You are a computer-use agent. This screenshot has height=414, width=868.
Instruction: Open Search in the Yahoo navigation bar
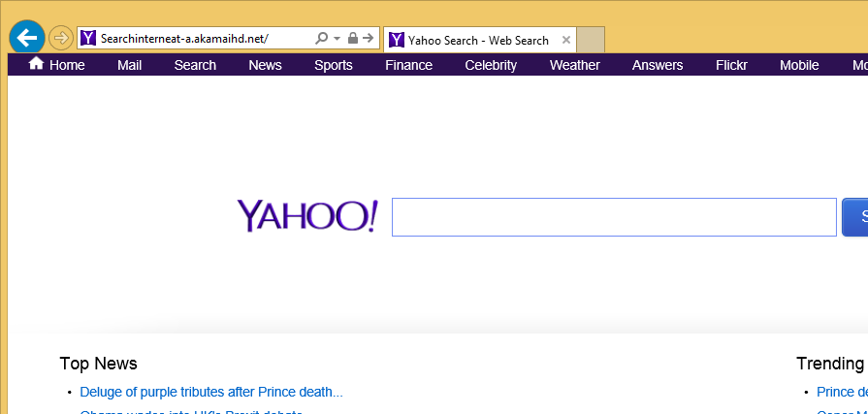point(195,65)
